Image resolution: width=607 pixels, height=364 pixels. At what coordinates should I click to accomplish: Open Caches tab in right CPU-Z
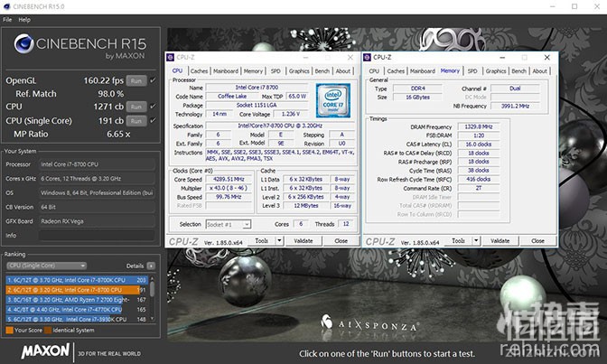396,70
